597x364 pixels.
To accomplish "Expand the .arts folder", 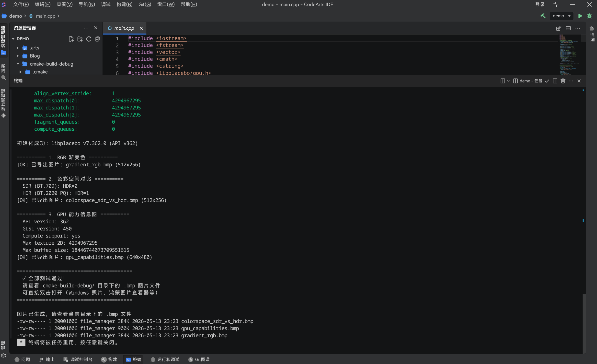I will coord(18,48).
